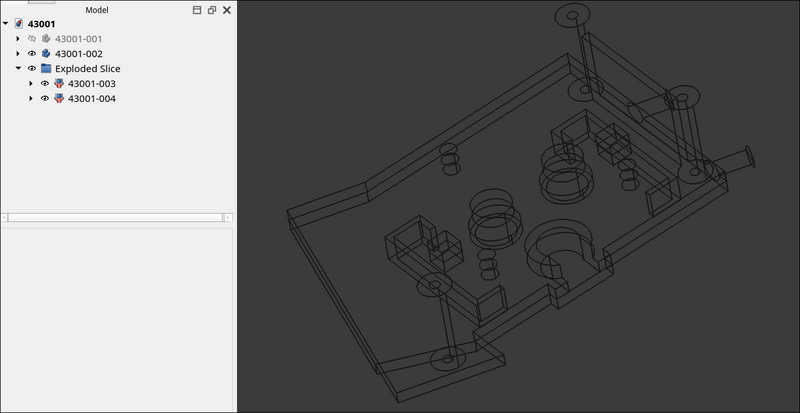Hide the 43001-002 object
The image size is (800, 413).
coord(32,54)
